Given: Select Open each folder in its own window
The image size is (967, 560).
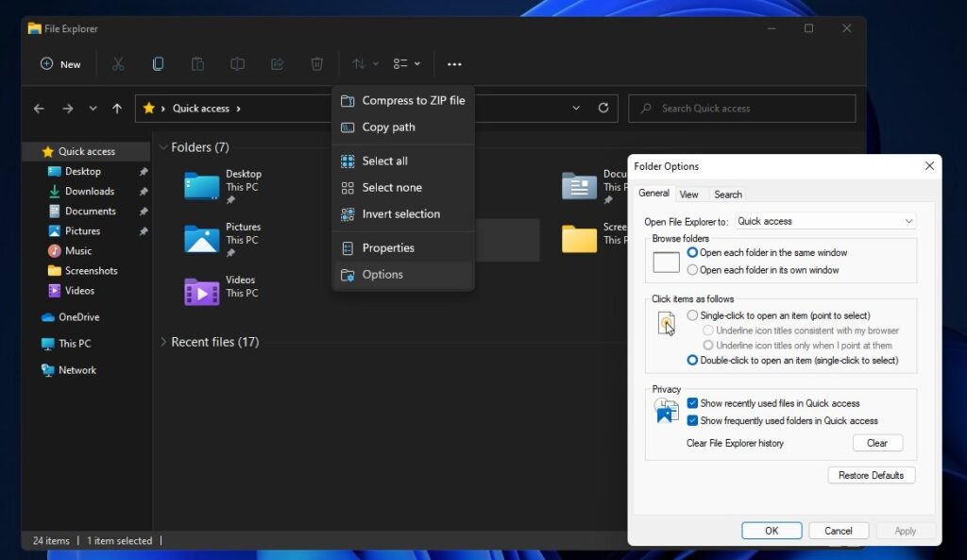Looking at the screenshot, I should [693, 270].
